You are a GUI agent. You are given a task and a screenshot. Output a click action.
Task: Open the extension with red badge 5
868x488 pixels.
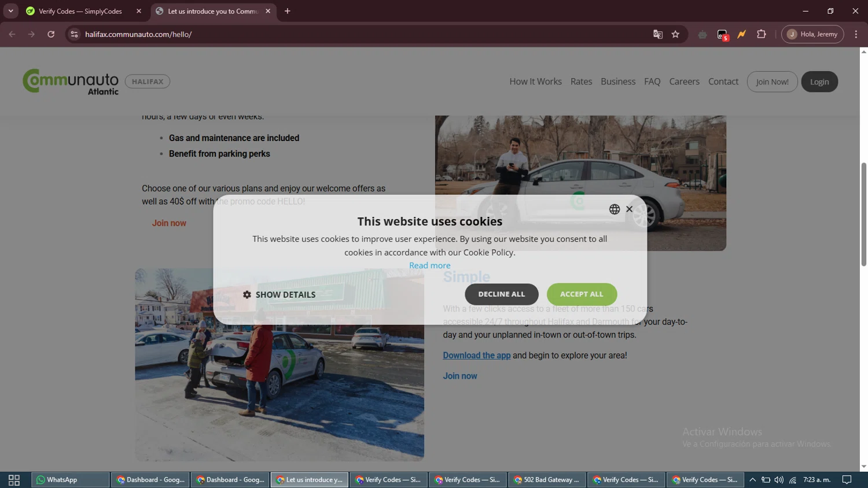pos(723,35)
